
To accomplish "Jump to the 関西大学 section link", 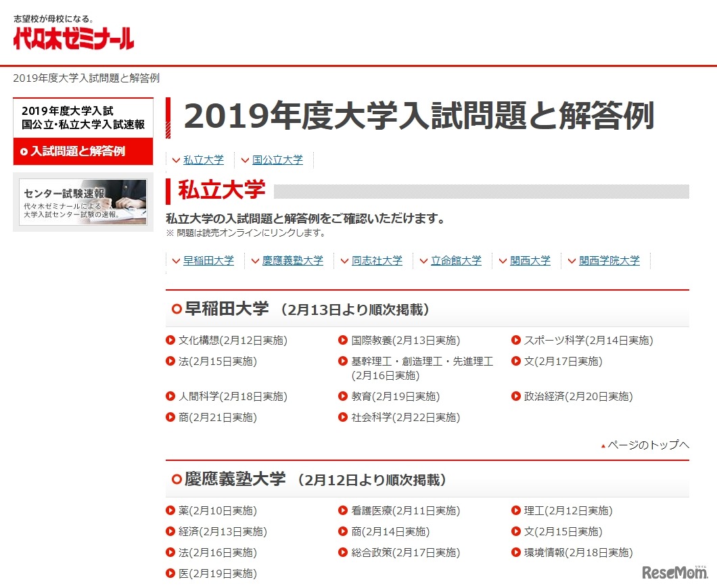I will [x=530, y=261].
